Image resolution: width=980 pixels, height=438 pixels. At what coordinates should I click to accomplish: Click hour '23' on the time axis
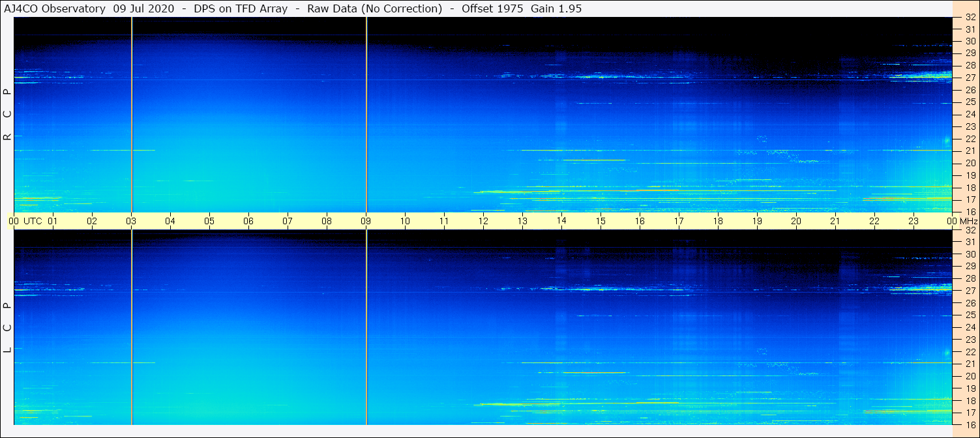click(x=913, y=221)
